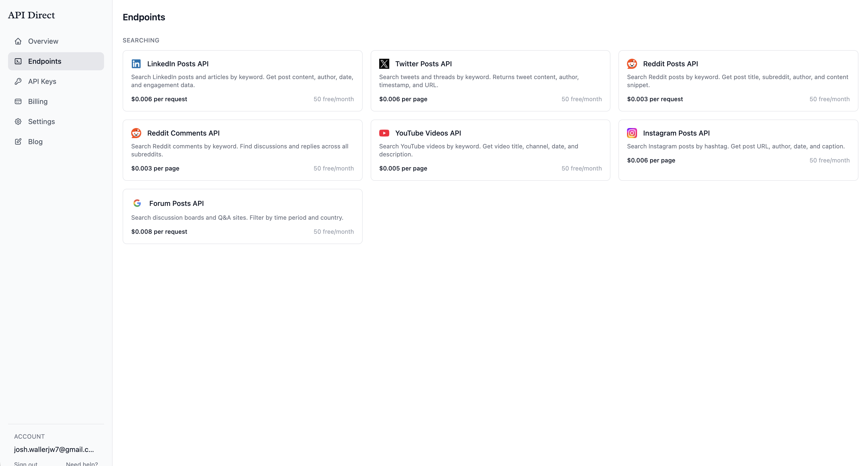Click the API Direct logo text
Image resolution: width=868 pixels, height=466 pixels.
click(x=31, y=15)
